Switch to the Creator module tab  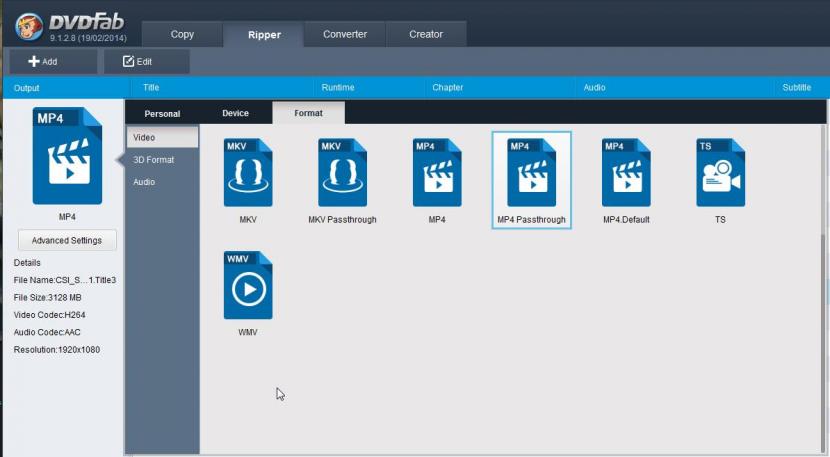pos(426,34)
